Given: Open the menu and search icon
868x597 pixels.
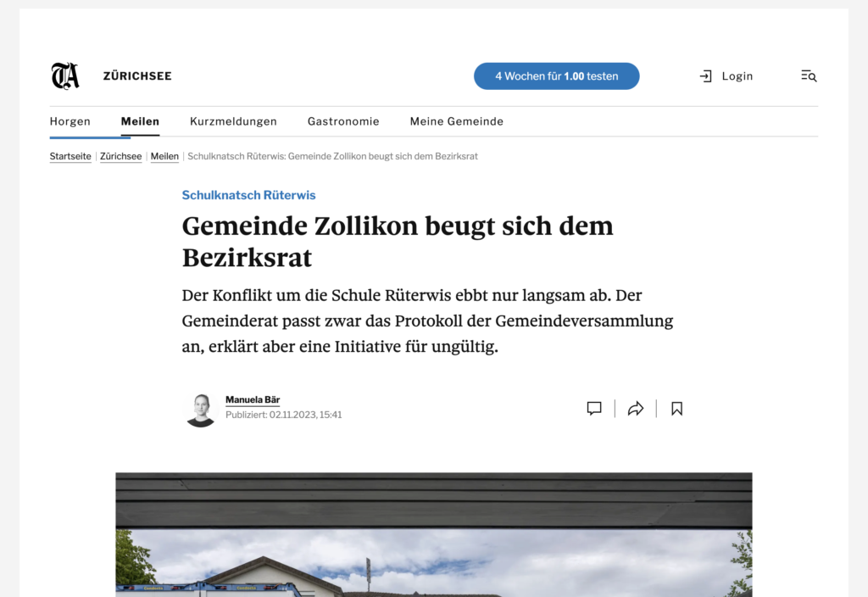Looking at the screenshot, I should coord(809,76).
